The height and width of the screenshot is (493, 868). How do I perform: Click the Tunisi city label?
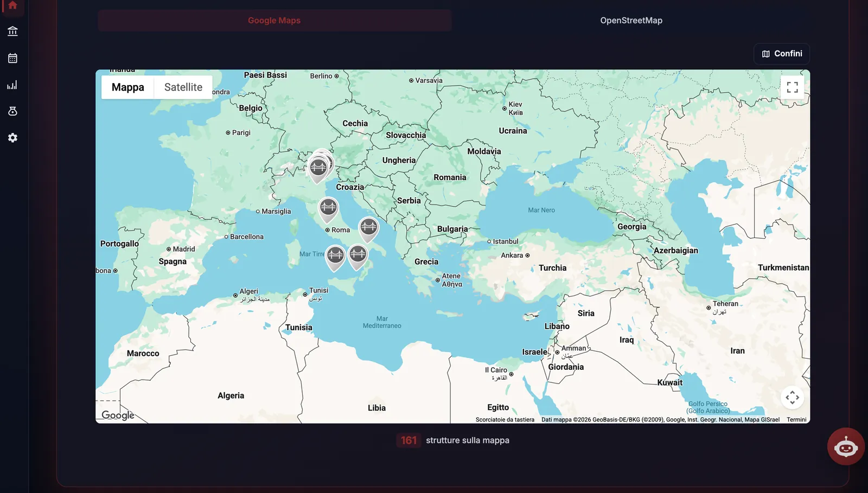pyautogui.click(x=318, y=290)
